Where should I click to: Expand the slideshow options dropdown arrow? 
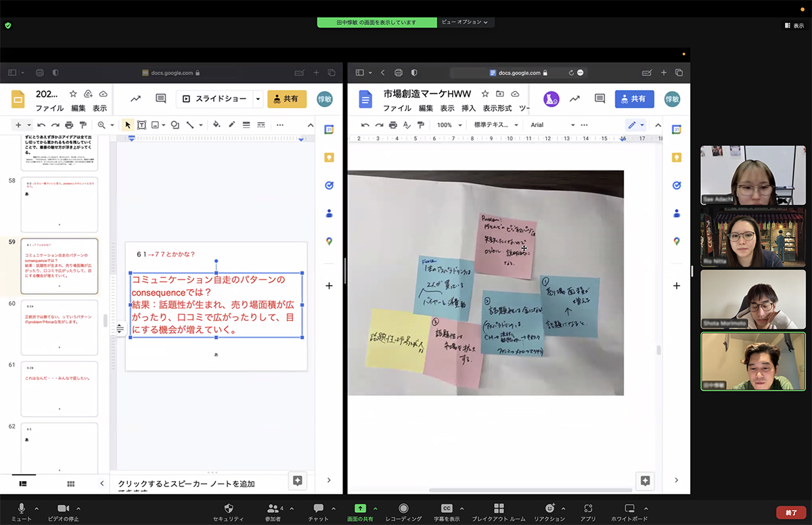(x=258, y=99)
